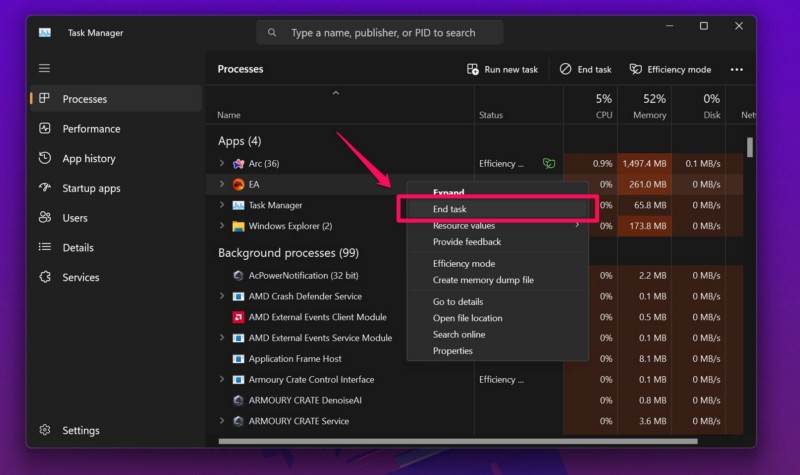This screenshot has width=800, height=475.
Task: Expand the Arc (36) process group
Action: click(222, 163)
